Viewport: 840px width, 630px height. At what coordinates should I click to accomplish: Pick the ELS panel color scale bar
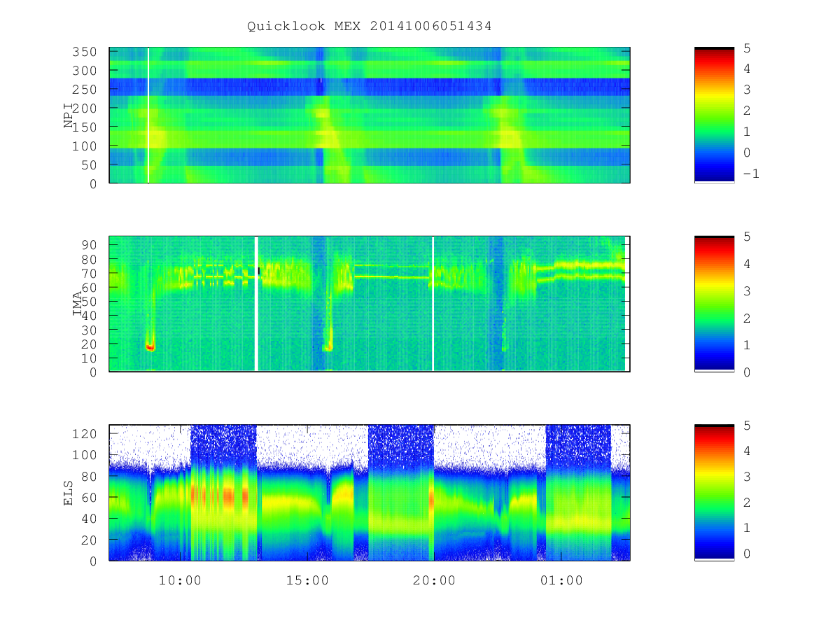tap(714, 492)
